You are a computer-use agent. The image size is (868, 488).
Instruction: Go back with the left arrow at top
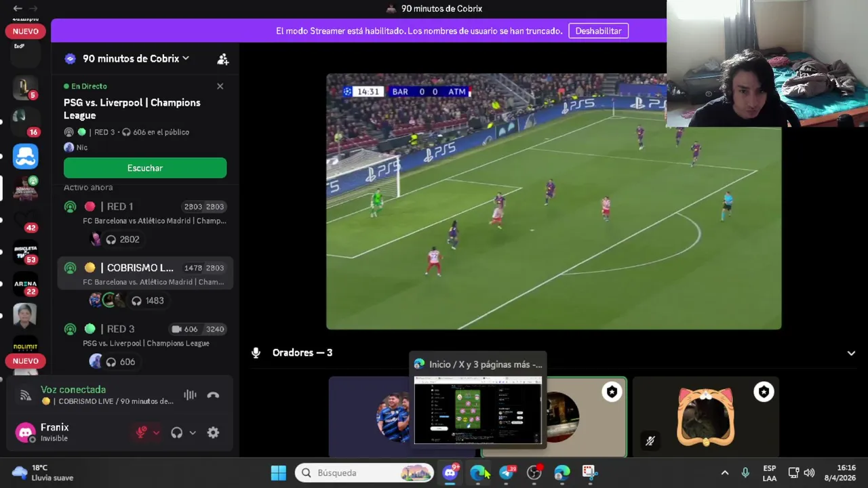tap(18, 8)
